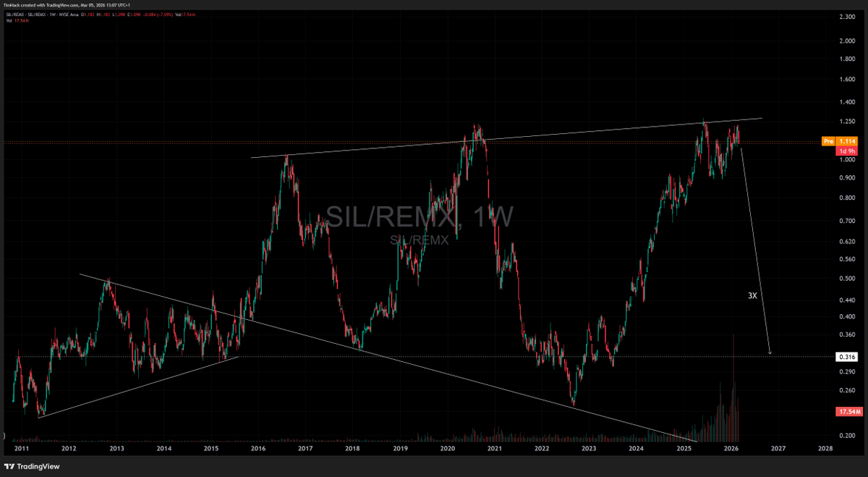The height and width of the screenshot is (477, 868).
Task: Click the 3X text annotation
Action: click(752, 296)
